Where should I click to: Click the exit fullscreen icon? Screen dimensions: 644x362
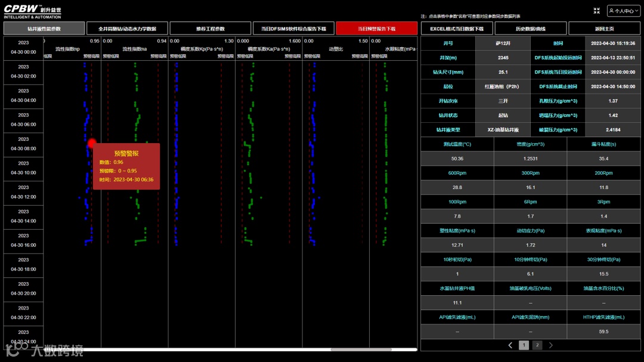click(596, 11)
